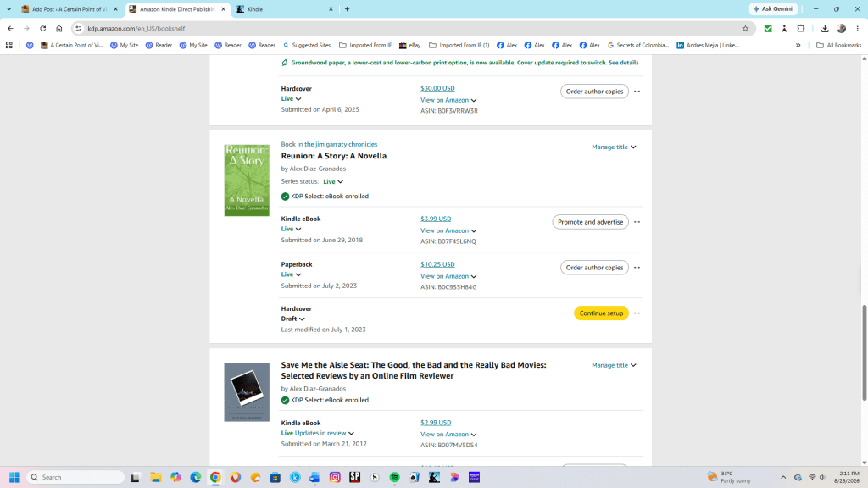Click Order author copies for $30.00 Hardcover
The height and width of the screenshot is (488, 868).
click(x=594, y=91)
